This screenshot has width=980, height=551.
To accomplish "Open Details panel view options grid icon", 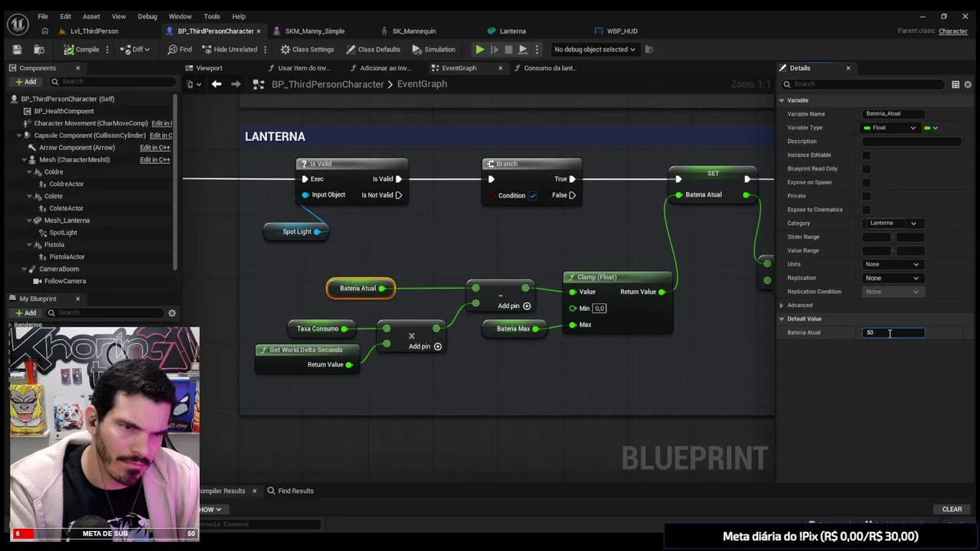I will click(x=955, y=84).
